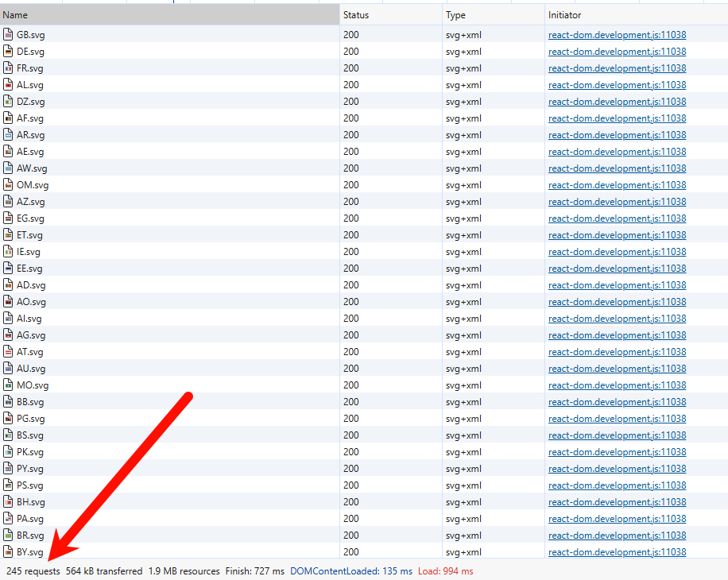Screen dimensions: 728x580
Task: Click the AF.svg file icon
Action: coord(8,118)
